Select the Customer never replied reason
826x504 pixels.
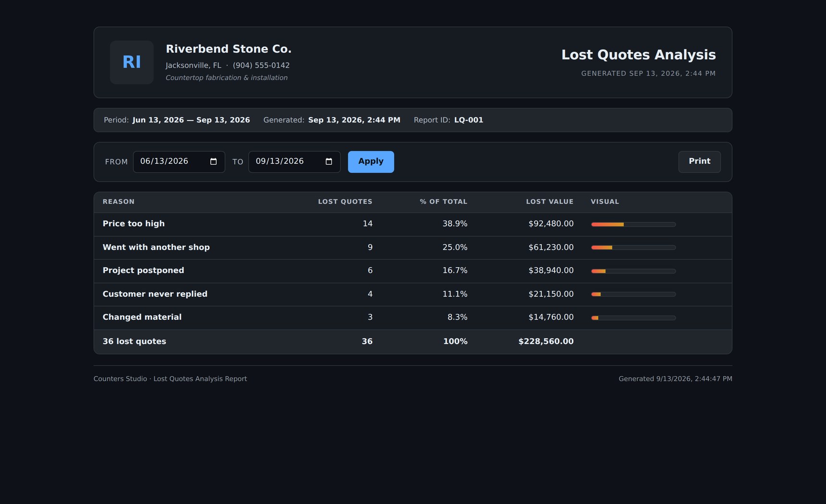[155, 294]
